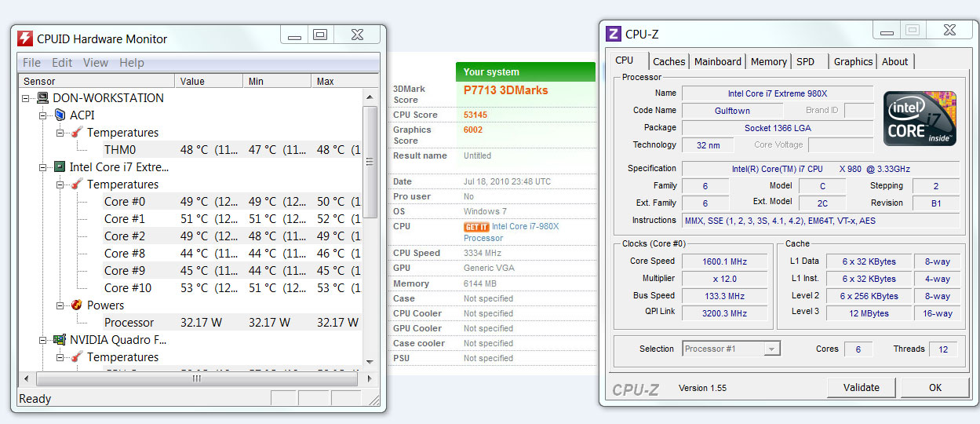Switch to the Graphics tab in CPU-Z

point(853,61)
